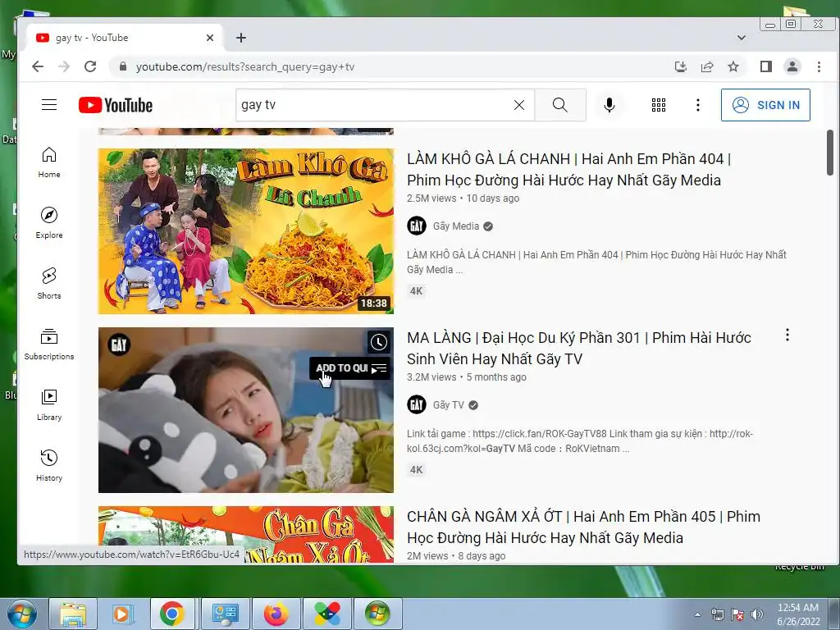
Task: Start voice search with the microphone
Action: (609, 105)
